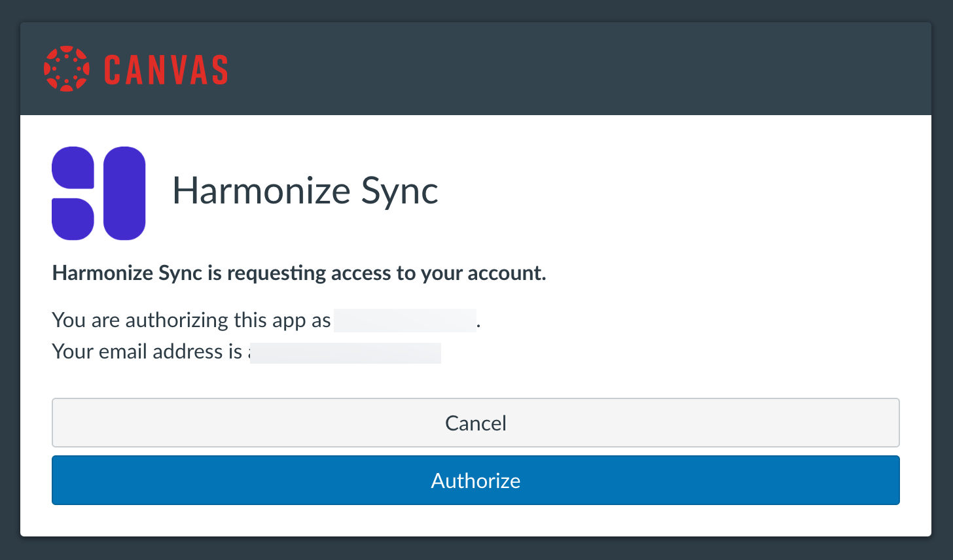This screenshot has width=953, height=560.
Task: Click the tall right pill of Harmonize logo
Action: click(x=124, y=193)
